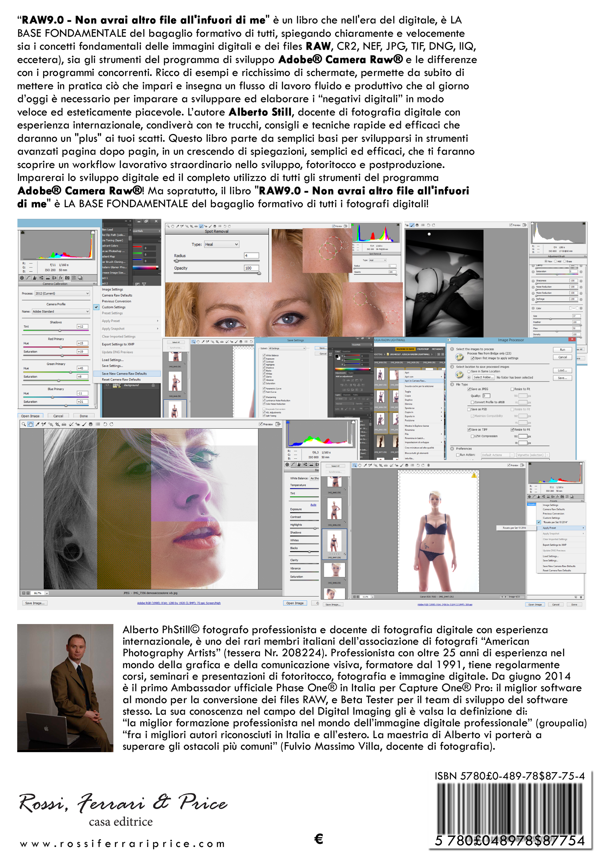This screenshot has height=868, width=612.
Task: Expand the Camera Profile Name Adobe Standard dropdown
Action: click(61, 311)
